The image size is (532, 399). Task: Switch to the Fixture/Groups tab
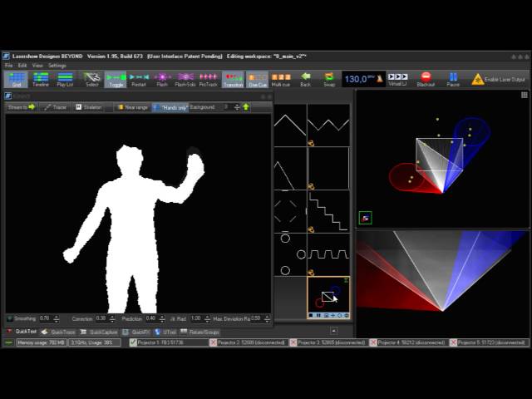click(200, 332)
